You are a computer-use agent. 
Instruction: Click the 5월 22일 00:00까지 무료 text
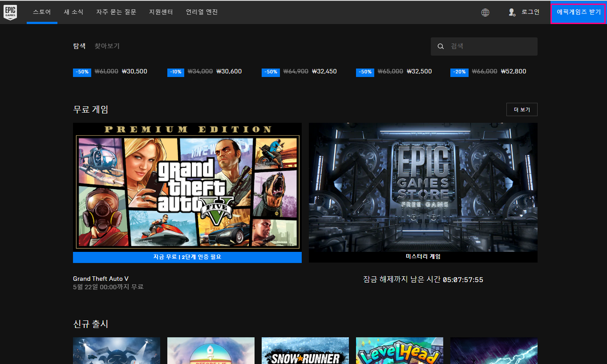(108, 287)
